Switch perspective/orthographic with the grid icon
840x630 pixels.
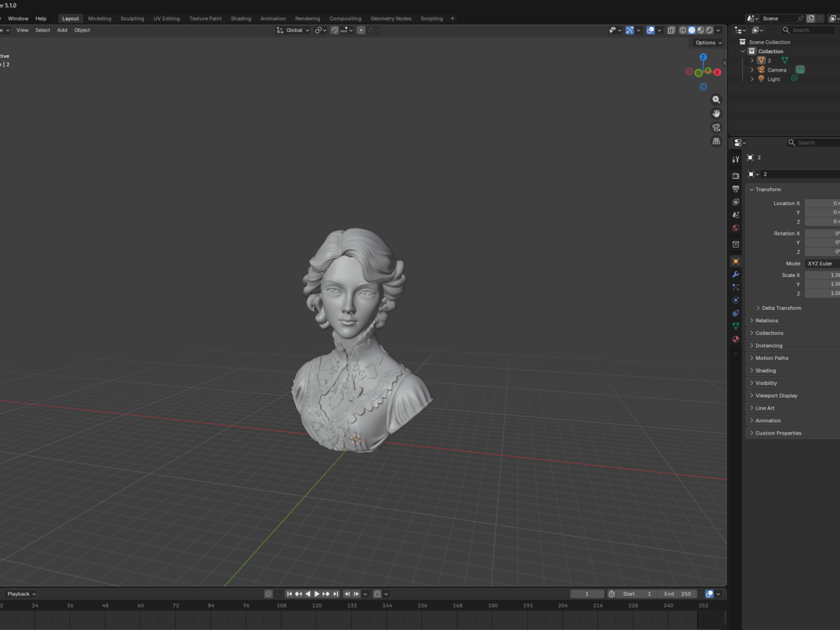coord(716,141)
